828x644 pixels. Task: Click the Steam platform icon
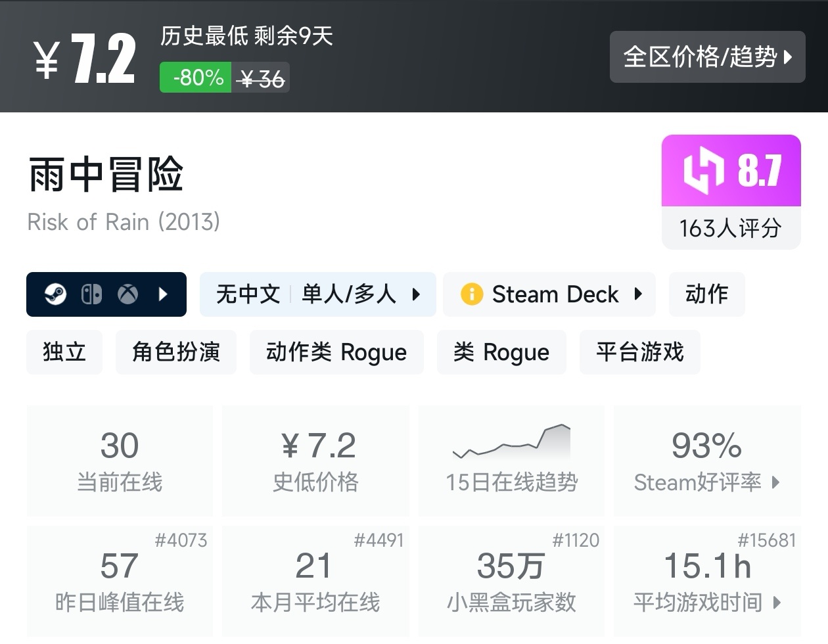click(56, 294)
